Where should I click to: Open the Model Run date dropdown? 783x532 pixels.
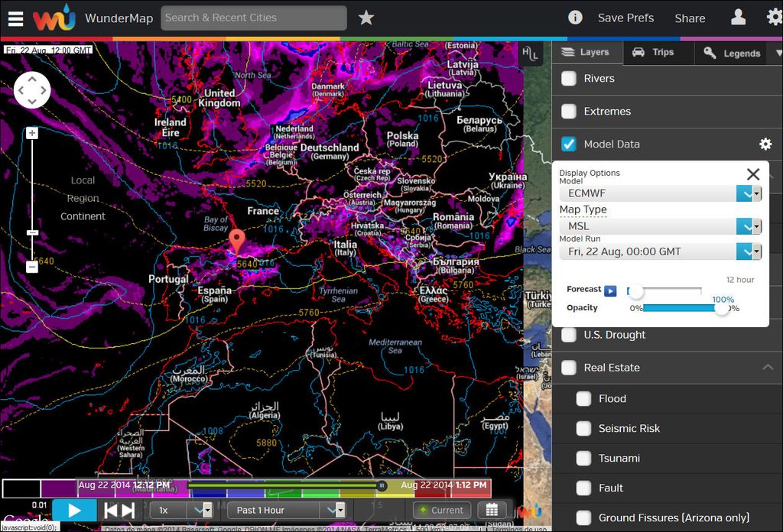[x=660, y=251]
